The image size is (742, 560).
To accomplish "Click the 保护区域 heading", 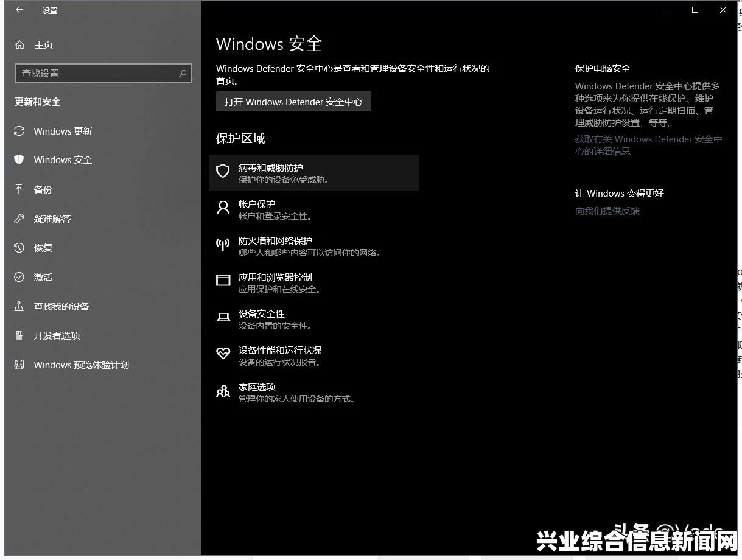I will tap(240, 138).
